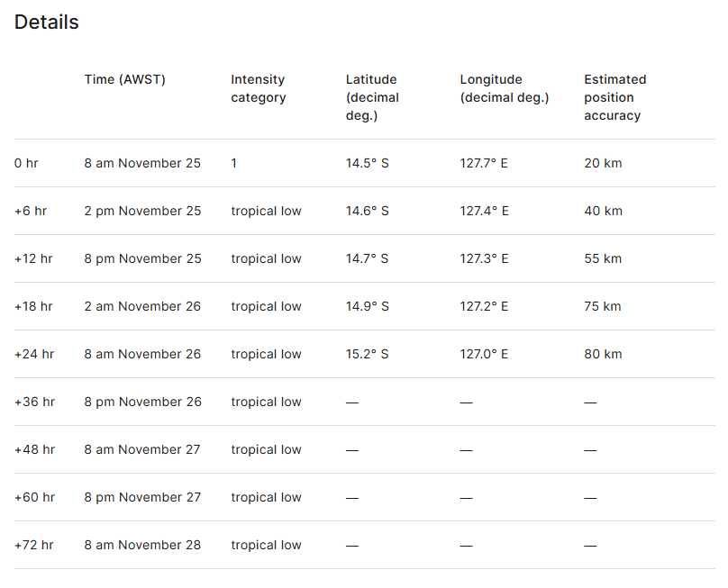This screenshot has height=588, width=728.
Task: Select the 8 pm November 27 cell
Action: 142,497
